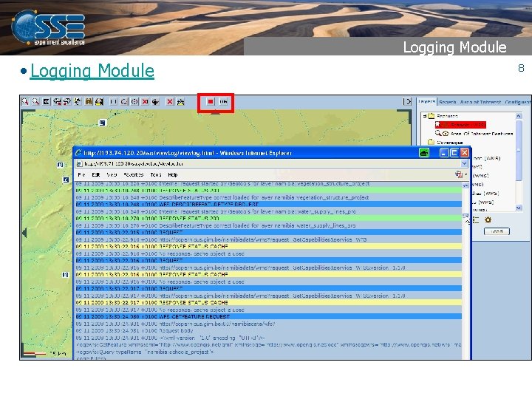Click the legend list icon below layers

coord(476,220)
